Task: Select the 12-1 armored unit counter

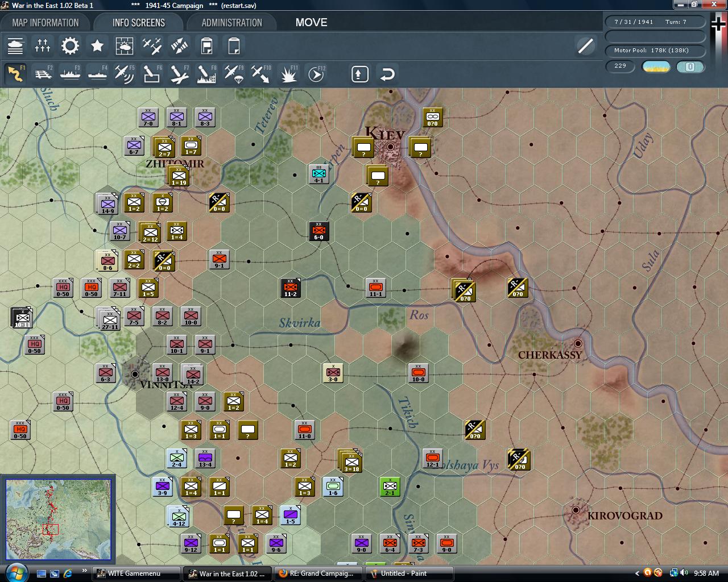Action: [432, 458]
